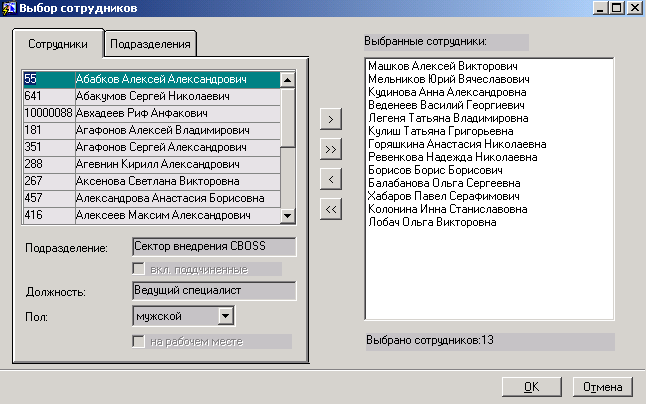Toggle the 'на рабочем месте' checkbox
Image resolution: width=646 pixels, height=404 pixels.
click(138, 341)
